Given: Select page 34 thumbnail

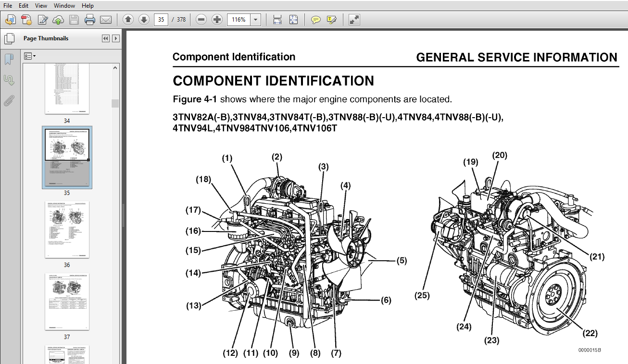Looking at the screenshot, I should 67,90.
